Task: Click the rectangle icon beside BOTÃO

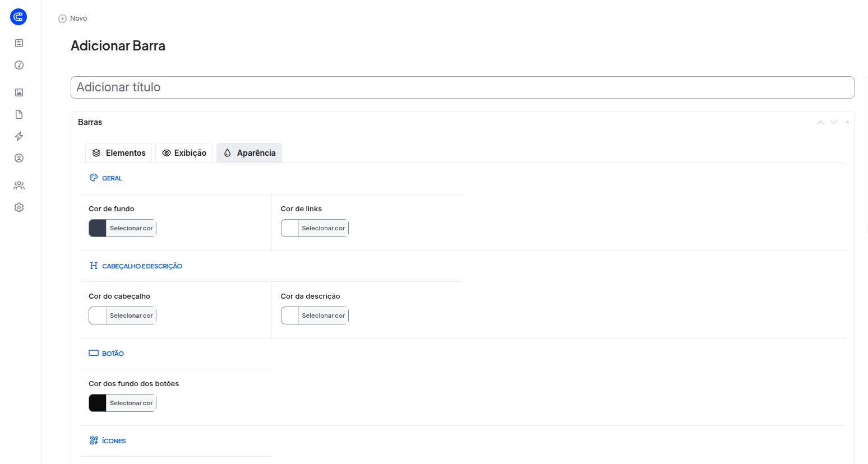Action: pyautogui.click(x=94, y=353)
